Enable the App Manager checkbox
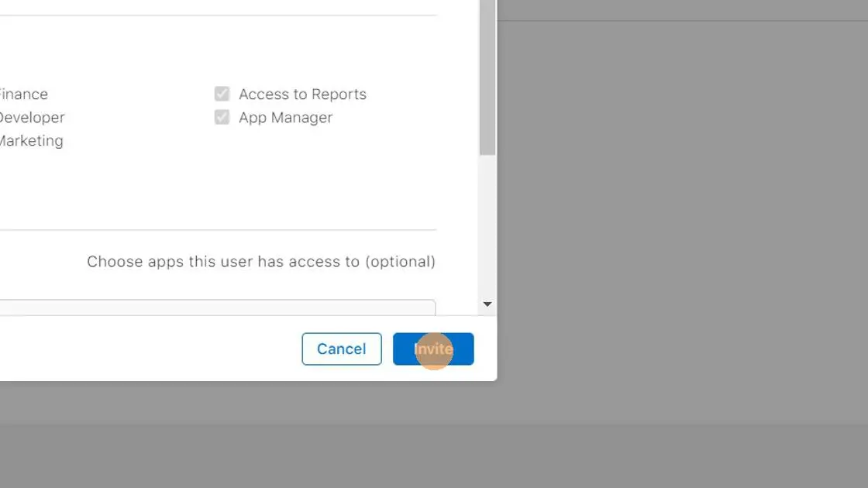Image resolution: width=868 pixels, height=488 pixels. point(222,117)
